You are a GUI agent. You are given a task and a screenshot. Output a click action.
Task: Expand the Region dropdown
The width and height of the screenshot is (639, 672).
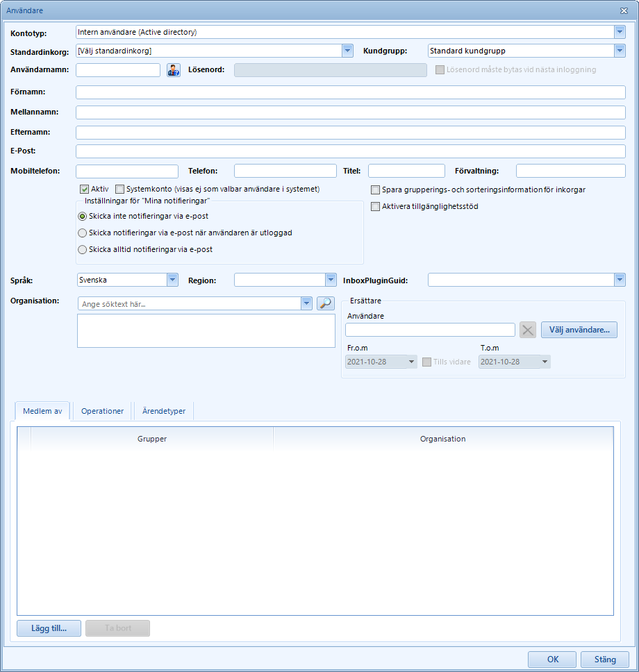tap(331, 280)
